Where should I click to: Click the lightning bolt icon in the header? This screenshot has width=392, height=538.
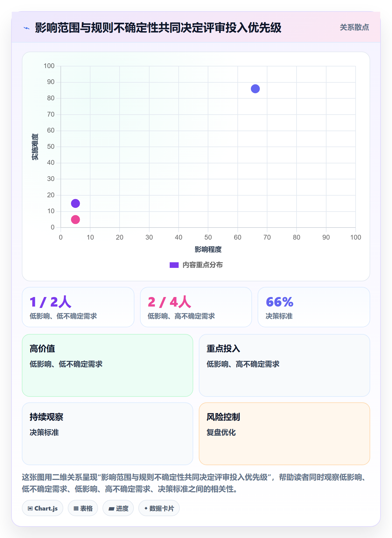(27, 28)
